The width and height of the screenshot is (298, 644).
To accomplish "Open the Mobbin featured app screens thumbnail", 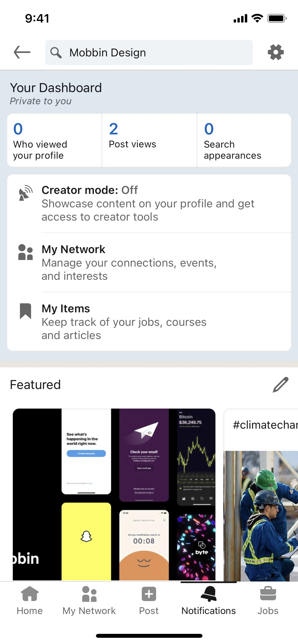I will tap(114, 494).
